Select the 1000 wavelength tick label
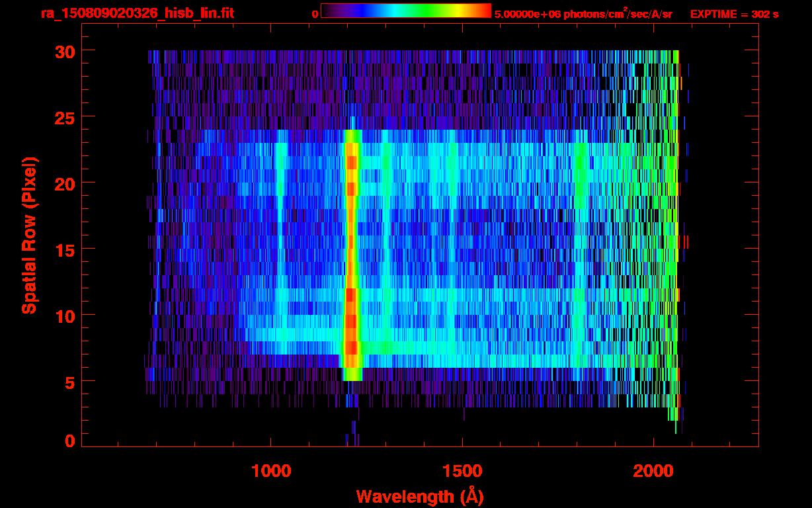Viewport: 812px width, 508px height. 271,470
